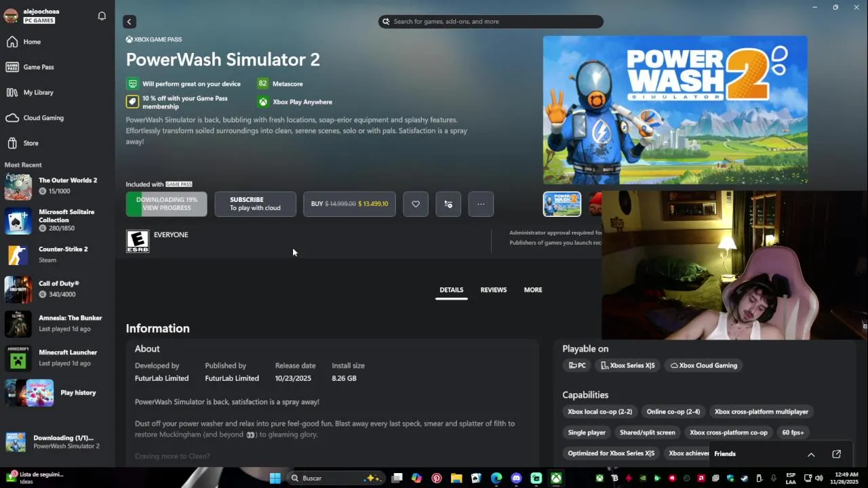
Task: Open Pinterest on the taskbar
Action: click(x=437, y=479)
